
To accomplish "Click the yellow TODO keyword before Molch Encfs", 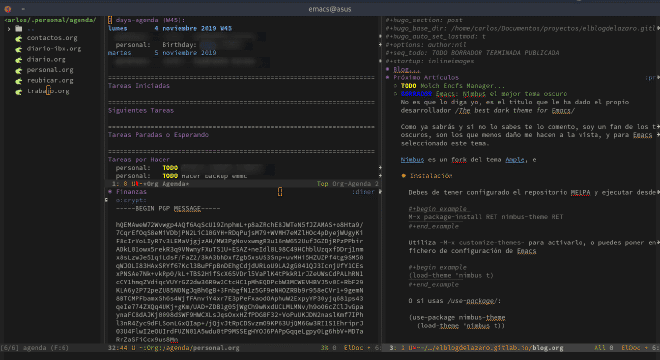I will click(x=408, y=85).
